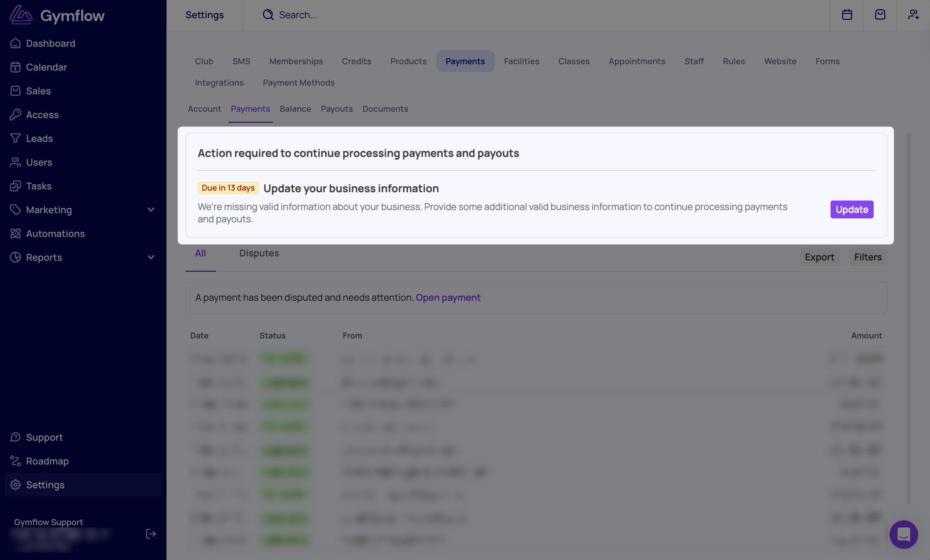The width and height of the screenshot is (930, 560).
Task: Open the Forms settings tab
Action: point(828,61)
